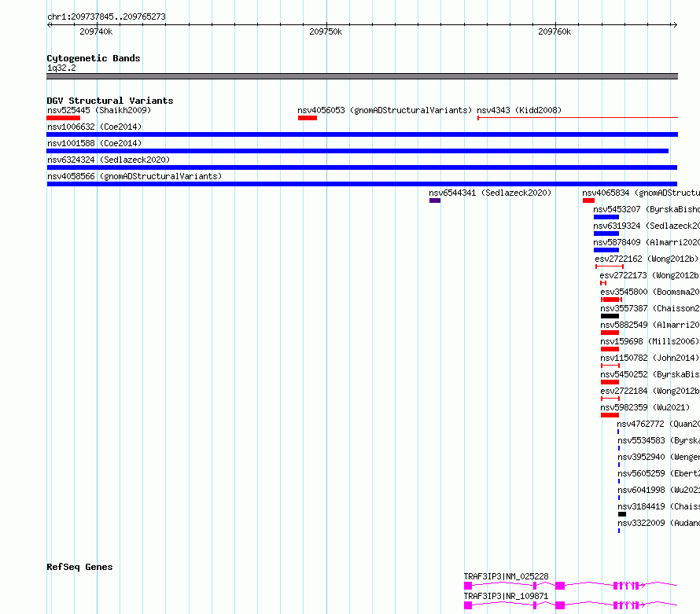The width and height of the screenshot is (700, 614).
Task: Open the nsv6324324 (Sedlazeck2020) variant
Action: click(x=109, y=160)
